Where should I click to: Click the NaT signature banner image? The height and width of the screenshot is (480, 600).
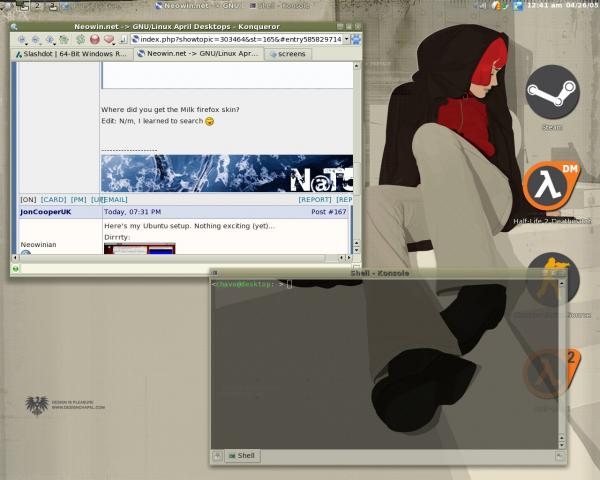227,173
